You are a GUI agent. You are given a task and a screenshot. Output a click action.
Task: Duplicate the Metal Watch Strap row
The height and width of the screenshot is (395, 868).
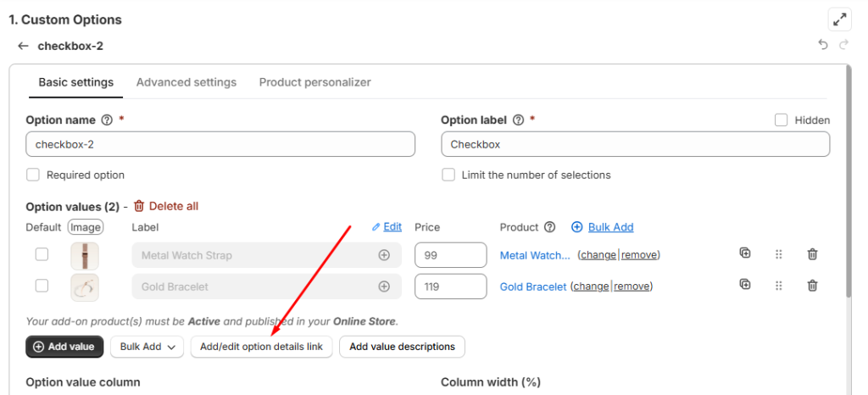click(x=745, y=253)
